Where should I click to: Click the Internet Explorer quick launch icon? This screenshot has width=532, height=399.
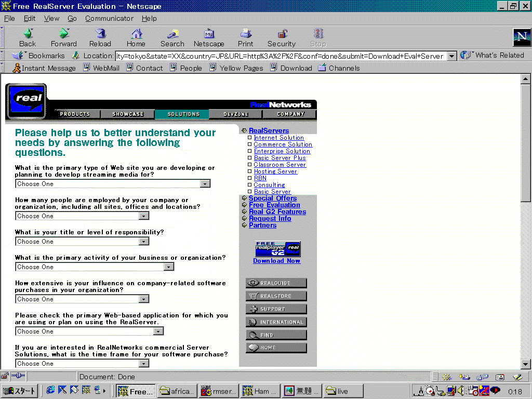click(x=50, y=390)
